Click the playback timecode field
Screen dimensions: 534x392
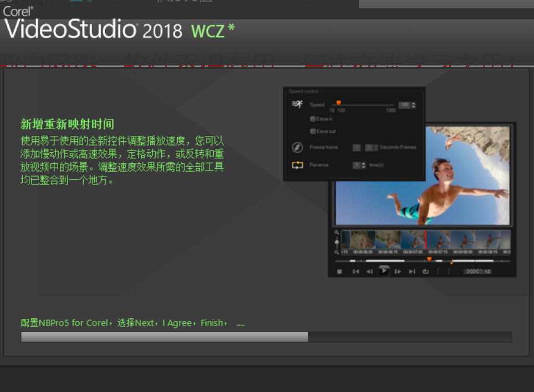pos(476,271)
